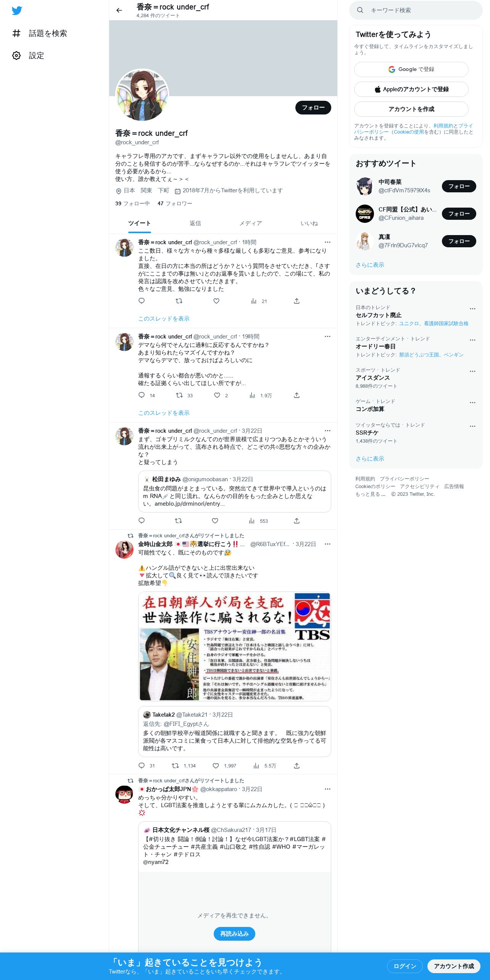Retweet the ゴキブリミルク tweet
The image size is (490, 980).
pos(178,521)
